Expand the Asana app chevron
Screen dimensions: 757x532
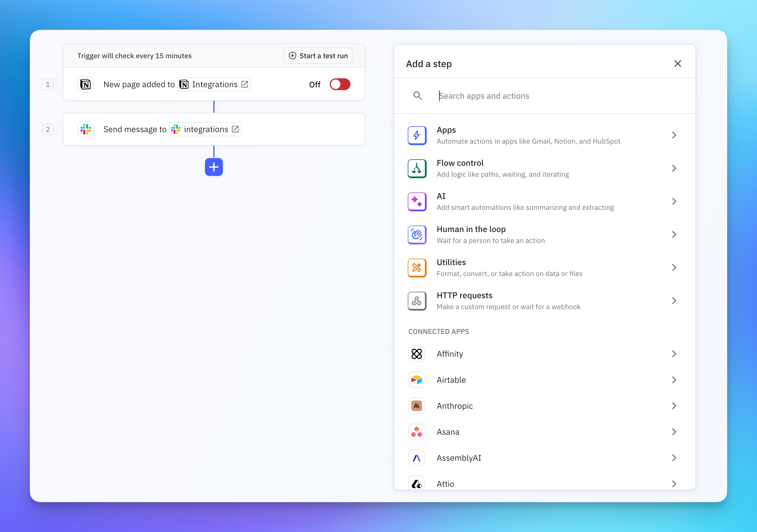click(674, 432)
